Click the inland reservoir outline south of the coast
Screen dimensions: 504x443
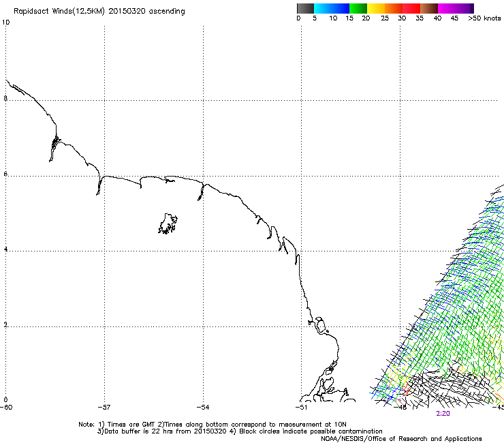click(168, 224)
